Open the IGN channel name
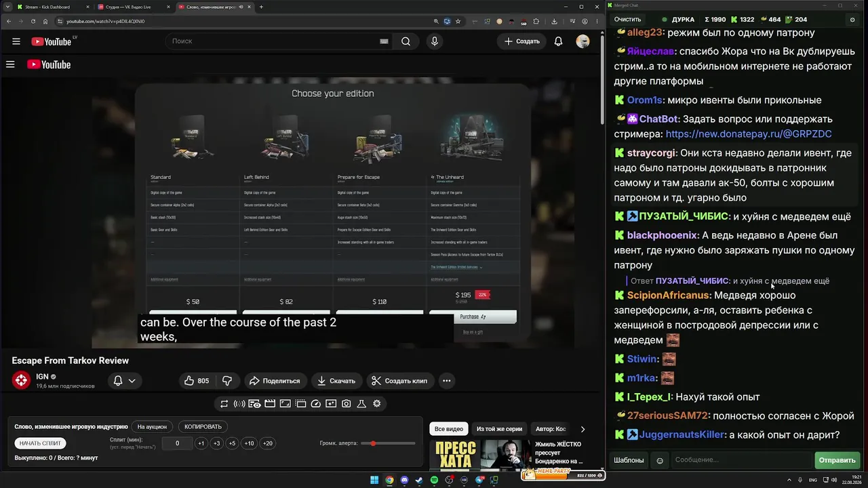 [43, 376]
